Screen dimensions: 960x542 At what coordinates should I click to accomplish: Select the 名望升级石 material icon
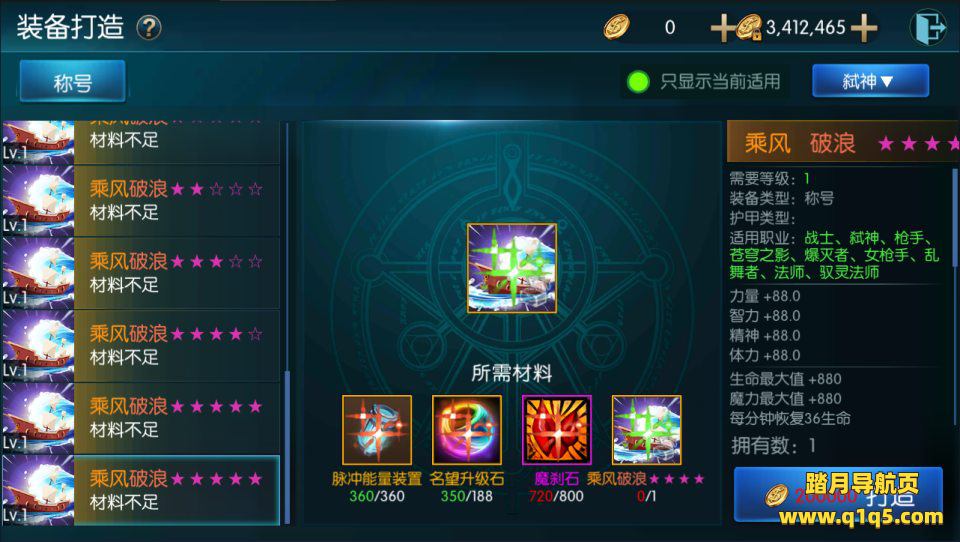[x=467, y=430]
